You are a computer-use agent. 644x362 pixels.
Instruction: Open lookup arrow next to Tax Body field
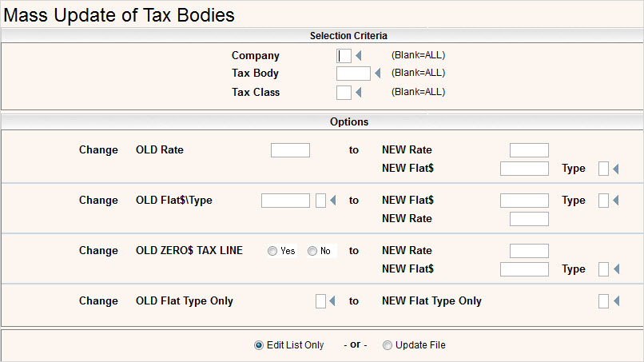pyautogui.click(x=378, y=74)
